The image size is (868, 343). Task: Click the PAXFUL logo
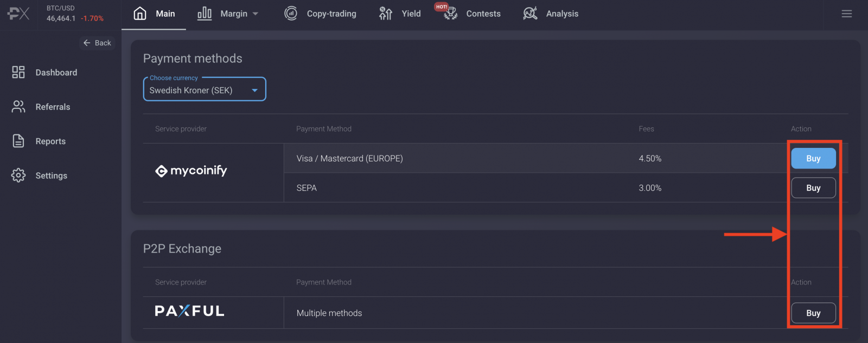click(x=189, y=311)
